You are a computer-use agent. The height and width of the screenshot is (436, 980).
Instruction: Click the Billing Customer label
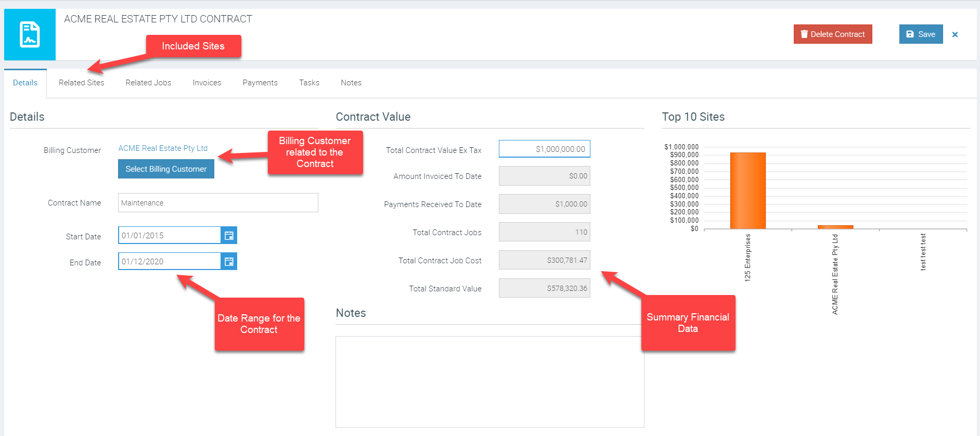point(72,150)
